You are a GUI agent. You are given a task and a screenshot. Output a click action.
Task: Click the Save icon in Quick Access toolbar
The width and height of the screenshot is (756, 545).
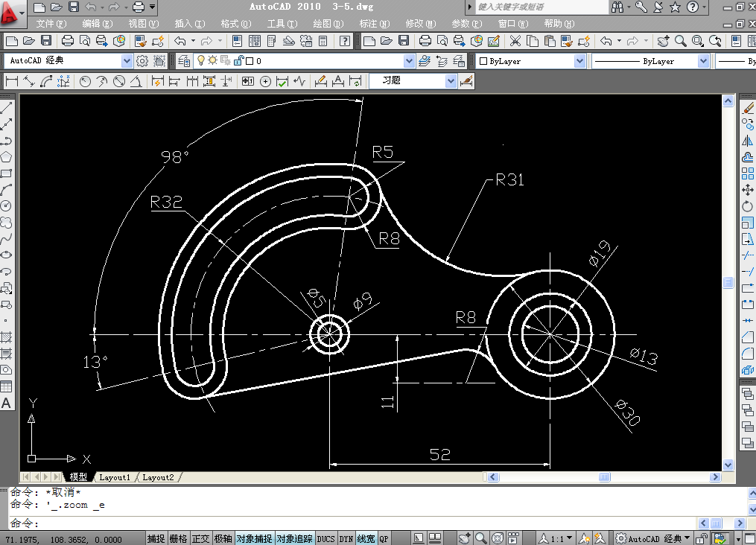click(x=73, y=7)
